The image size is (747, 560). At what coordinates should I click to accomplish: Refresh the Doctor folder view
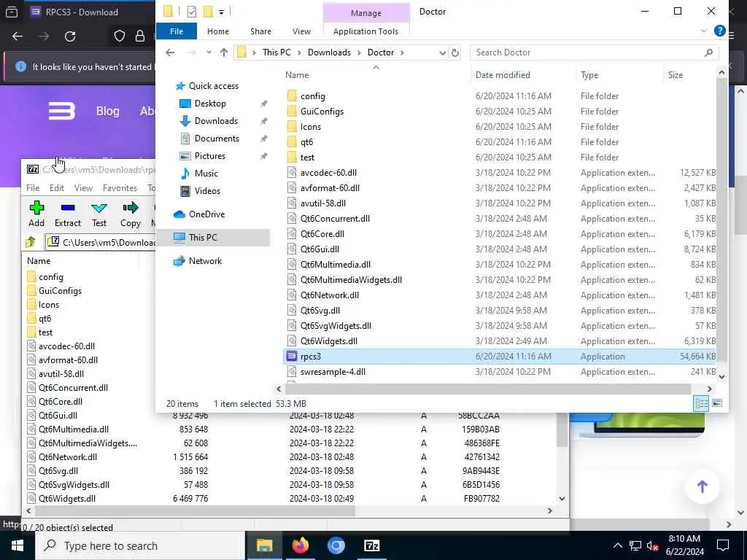coord(455,52)
